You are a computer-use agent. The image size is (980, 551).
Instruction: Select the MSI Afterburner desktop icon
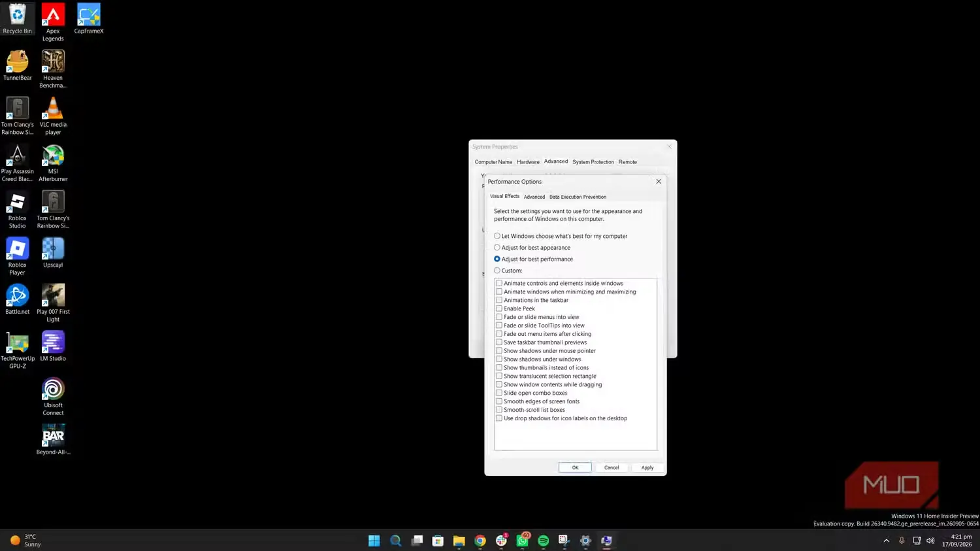click(53, 163)
